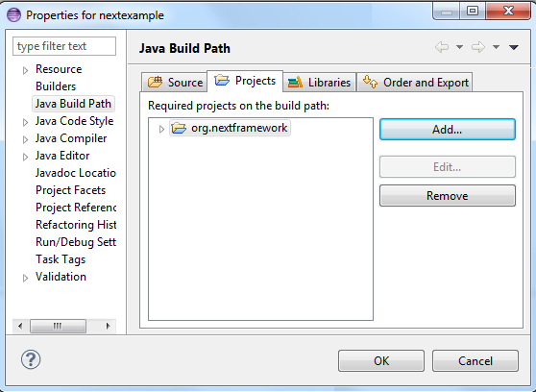Click the Remove button
The width and height of the screenshot is (536, 392).
point(448,196)
